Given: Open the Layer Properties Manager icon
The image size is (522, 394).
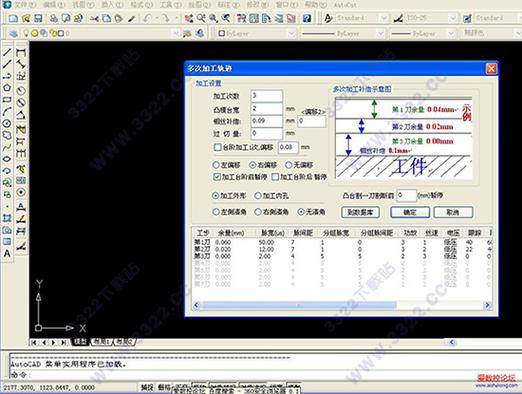Looking at the screenshot, I should (x=13, y=33).
